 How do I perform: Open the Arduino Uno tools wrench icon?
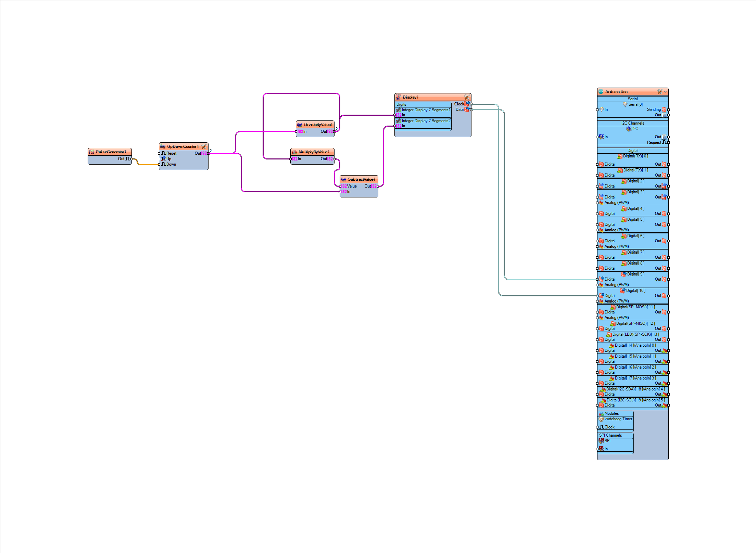coord(659,92)
